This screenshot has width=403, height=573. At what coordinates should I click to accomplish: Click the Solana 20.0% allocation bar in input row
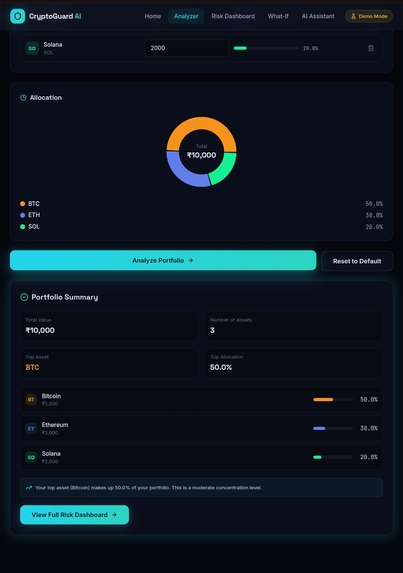coord(266,48)
